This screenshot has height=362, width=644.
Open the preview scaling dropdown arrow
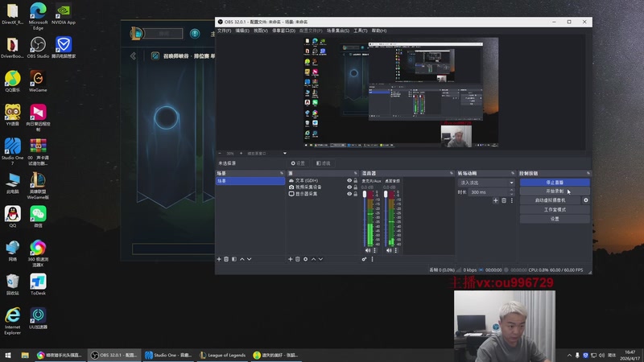[x=285, y=154]
